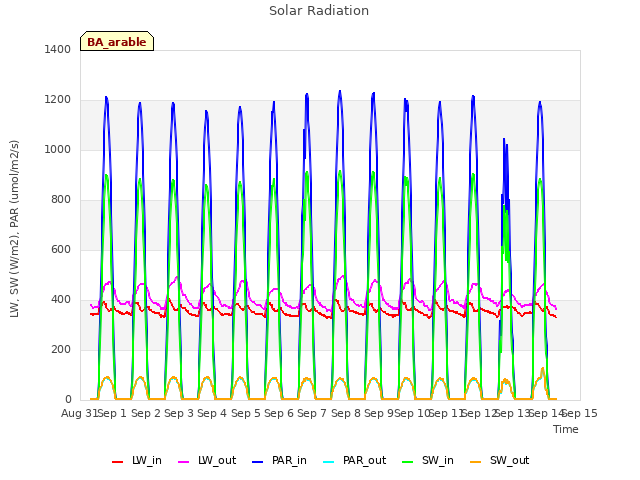This screenshot has width=640, height=480.
Task: Click the 200 y-axis tick label
Action: coord(61,350)
